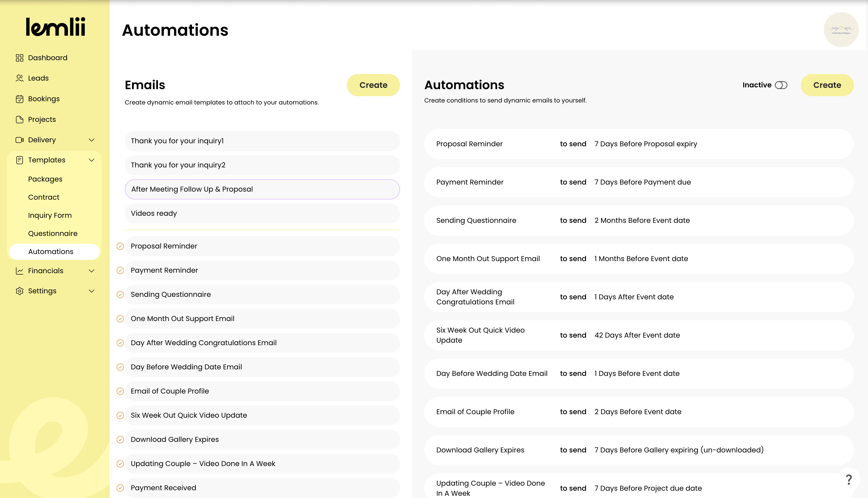868x498 pixels.
Task: Click the Delivery camera icon
Action: point(19,140)
